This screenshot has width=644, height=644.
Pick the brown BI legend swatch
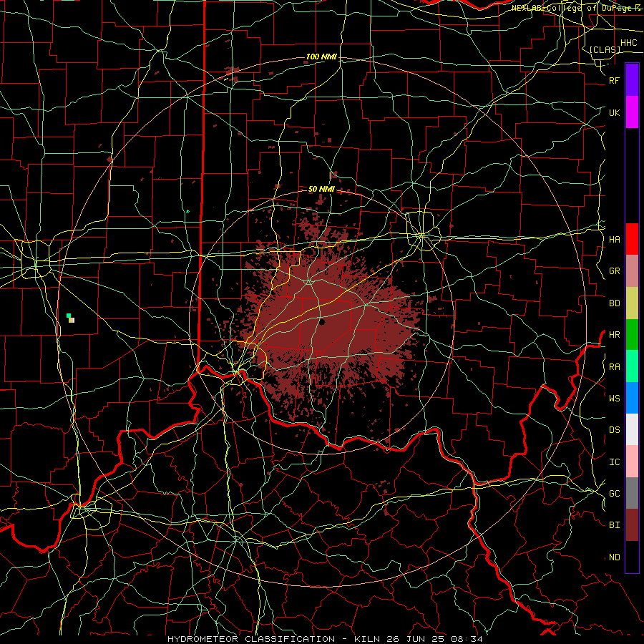click(x=632, y=525)
